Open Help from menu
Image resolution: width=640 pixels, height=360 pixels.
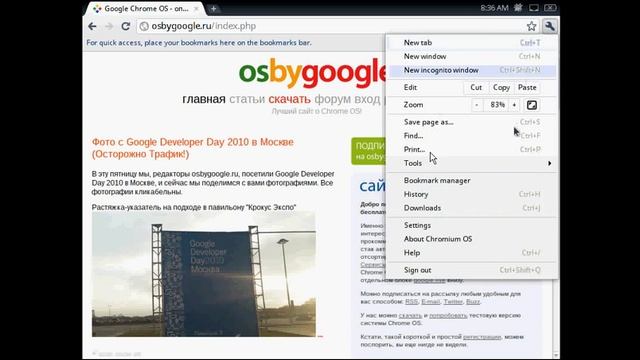(472, 253)
